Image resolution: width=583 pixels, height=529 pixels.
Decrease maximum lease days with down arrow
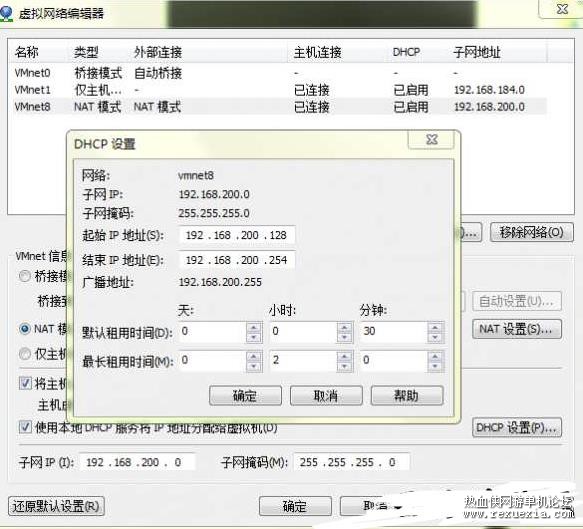point(254,366)
